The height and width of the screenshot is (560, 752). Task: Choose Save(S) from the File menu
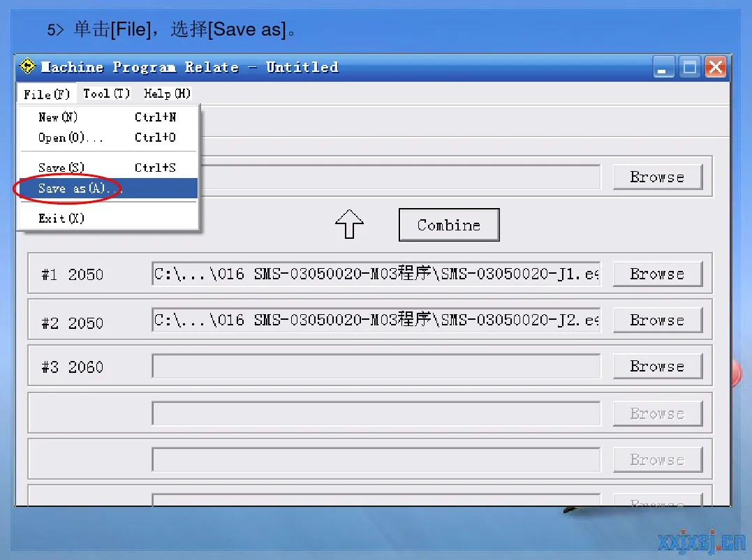tap(108, 168)
